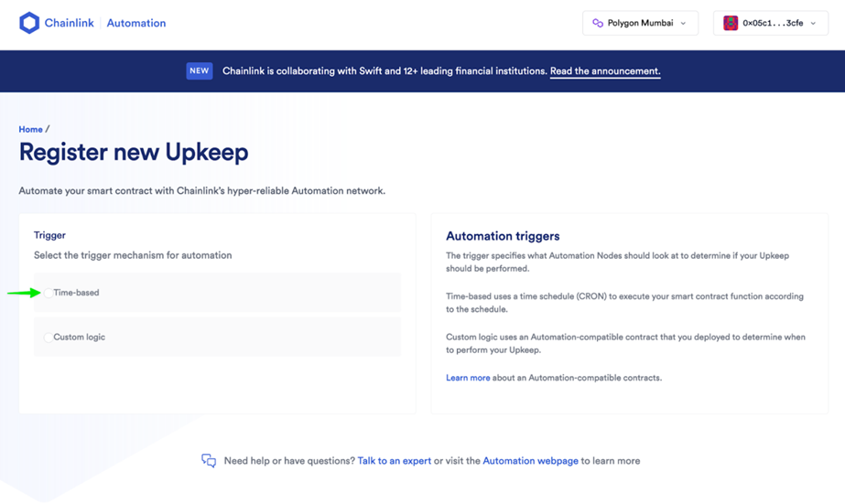Select the Time-based radio button
The width and height of the screenshot is (845, 504).
pos(49,293)
